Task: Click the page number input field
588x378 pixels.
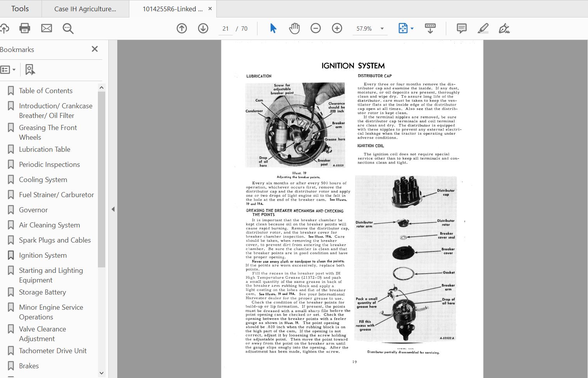Action: tap(226, 28)
